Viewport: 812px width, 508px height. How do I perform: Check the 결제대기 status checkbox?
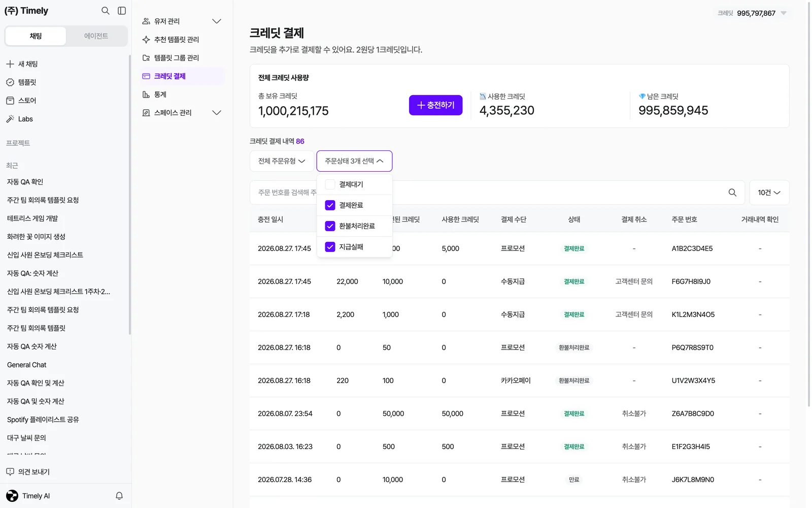(x=330, y=184)
